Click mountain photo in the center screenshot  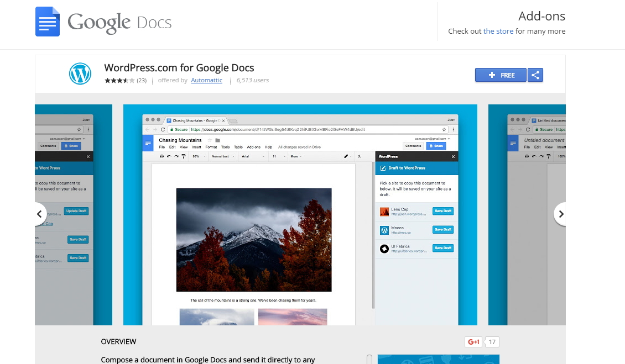[x=254, y=240]
